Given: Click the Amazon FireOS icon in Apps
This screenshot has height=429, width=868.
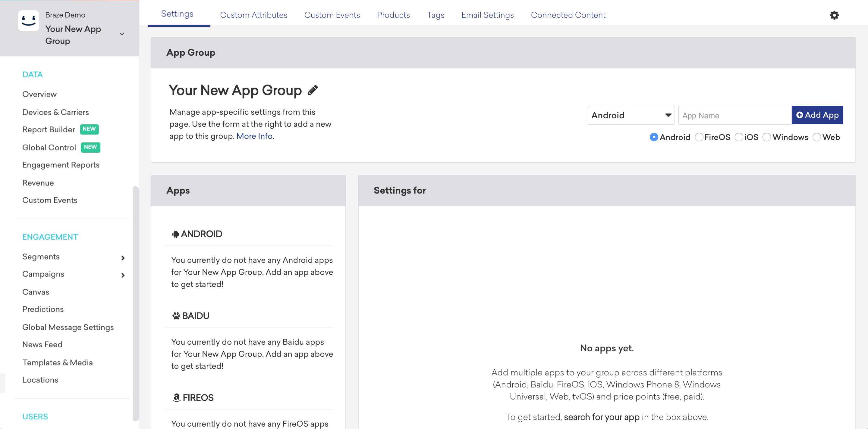Looking at the screenshot, I should click(176, 397).
